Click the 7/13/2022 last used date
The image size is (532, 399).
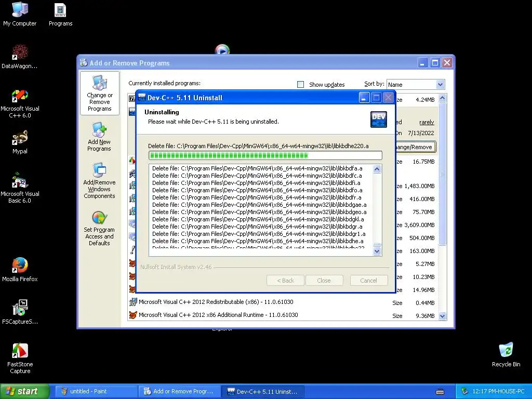coord(421,133)
